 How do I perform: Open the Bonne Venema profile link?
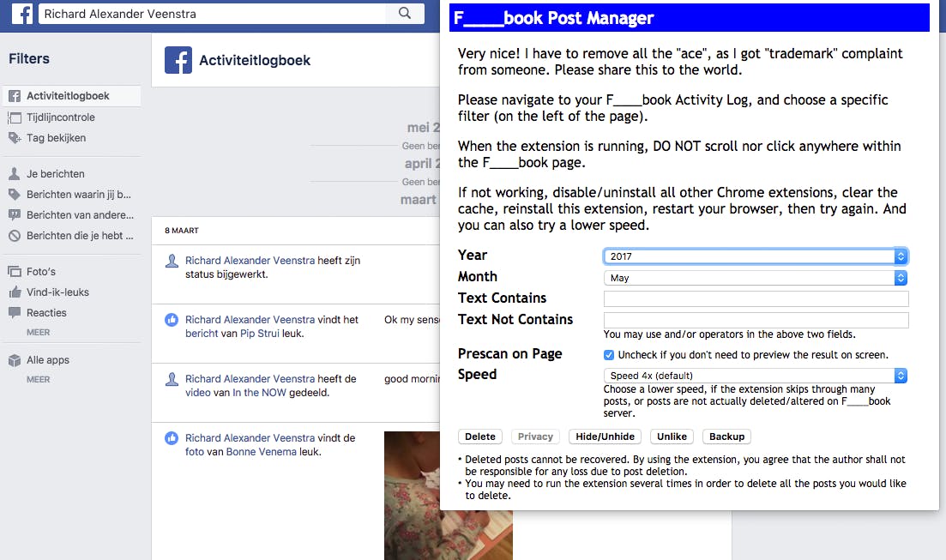coord(262,452)
